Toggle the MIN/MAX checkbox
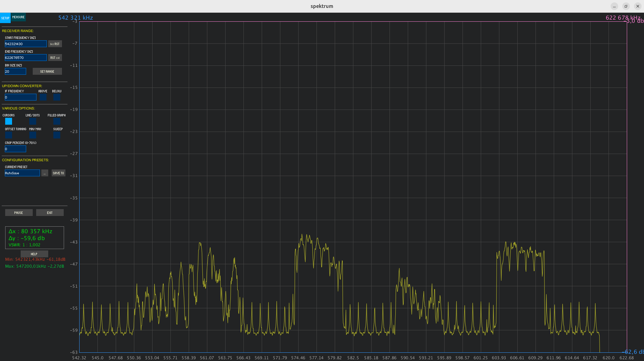The height and width of the screenshot is (361, 644). 33,135
